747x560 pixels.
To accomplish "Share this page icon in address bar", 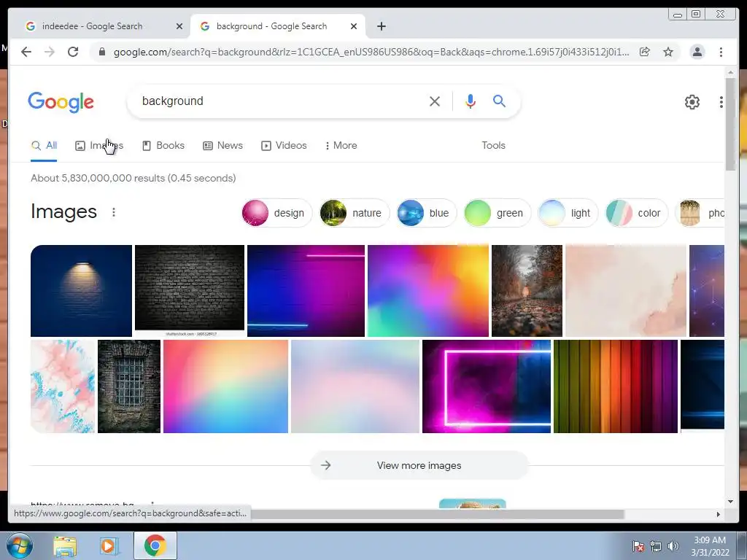I will [x=645, y=52].
